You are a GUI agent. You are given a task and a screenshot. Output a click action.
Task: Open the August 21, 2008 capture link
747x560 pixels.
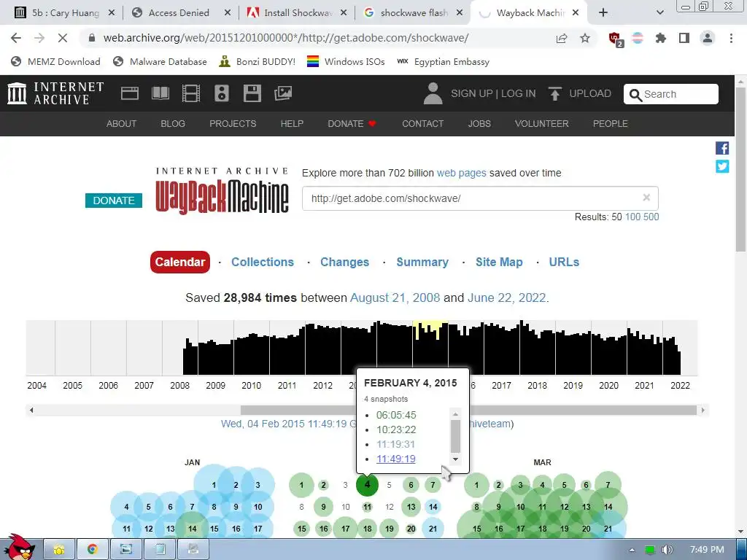click(x=395, y=297)
